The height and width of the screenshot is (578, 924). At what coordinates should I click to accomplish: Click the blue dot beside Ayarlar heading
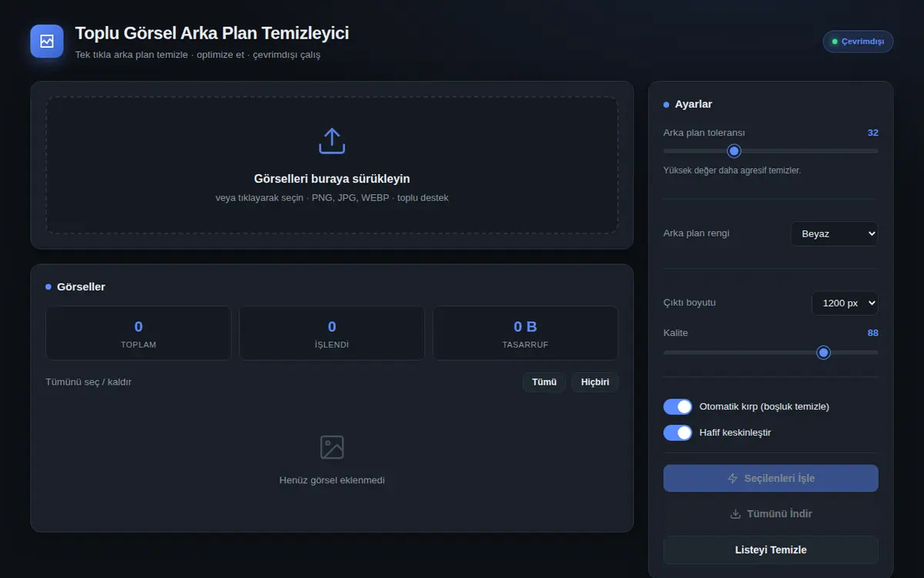[x=667, y=105]
